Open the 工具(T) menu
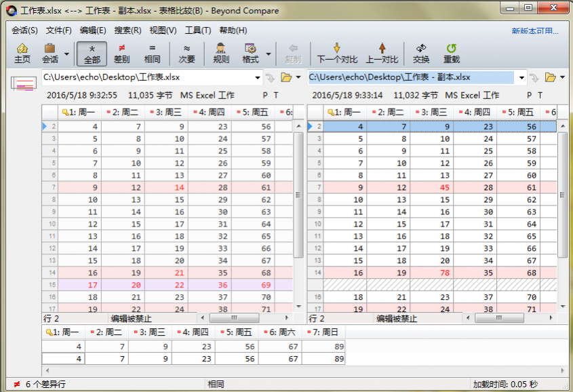The width and height of the screenshot is (573, 392). 197,31
